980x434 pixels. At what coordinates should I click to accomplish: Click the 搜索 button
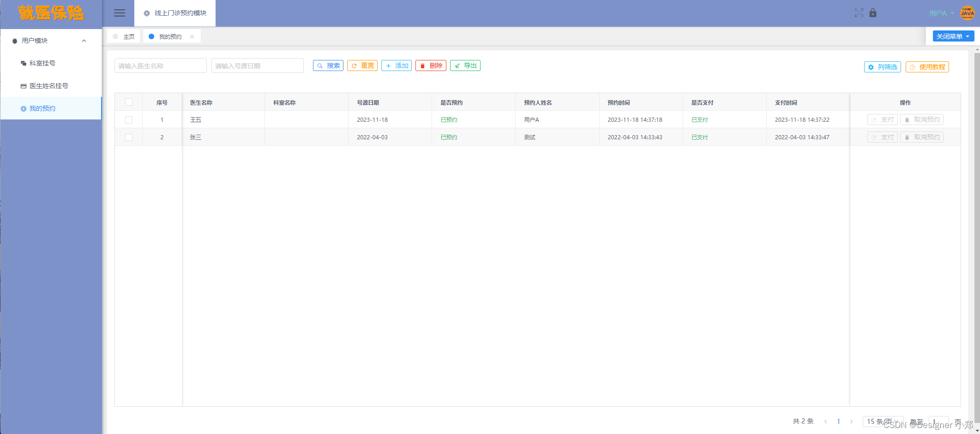point(328,65)
